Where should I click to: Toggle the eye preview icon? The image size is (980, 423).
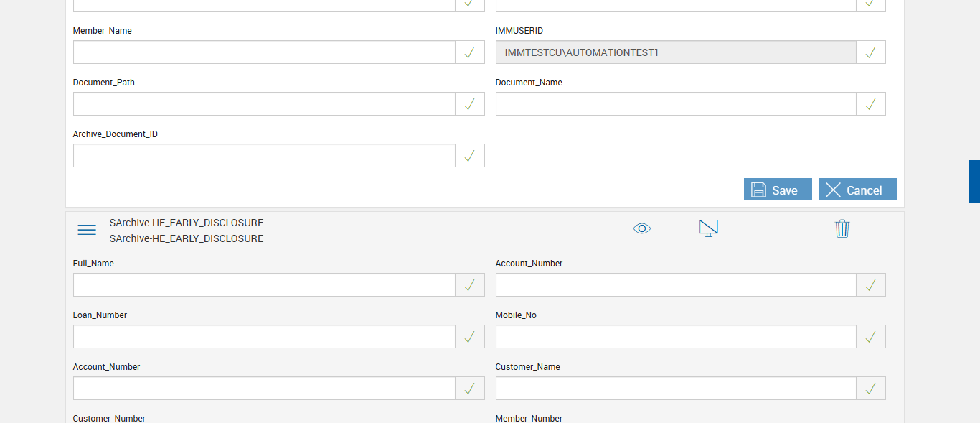[642, 228]
